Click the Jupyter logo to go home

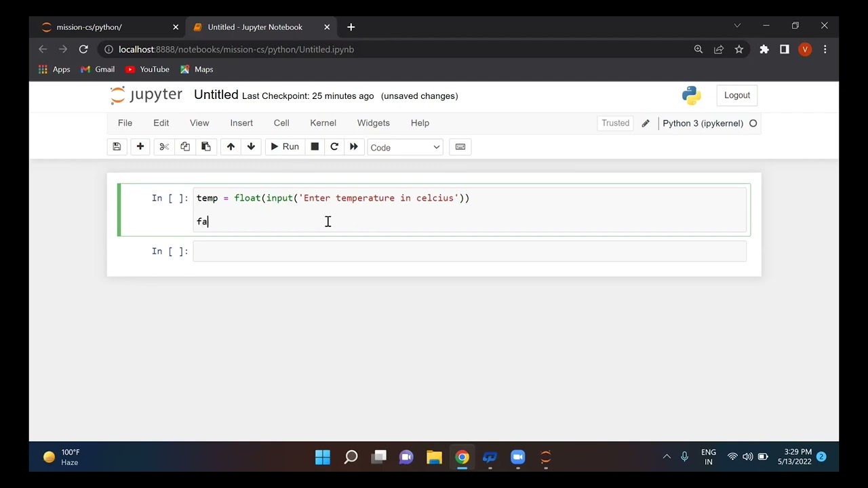(146, 96)
